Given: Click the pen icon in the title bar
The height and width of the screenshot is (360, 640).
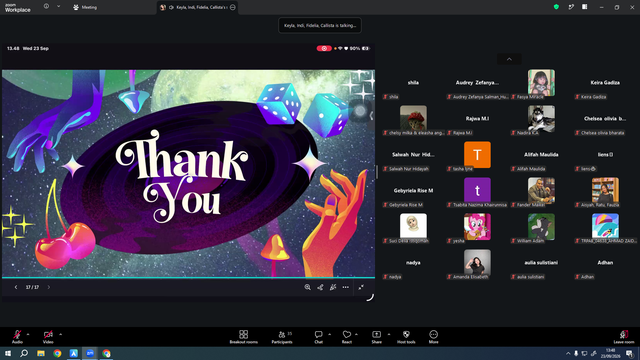Looking at the screenshot, I should (571, 7).
